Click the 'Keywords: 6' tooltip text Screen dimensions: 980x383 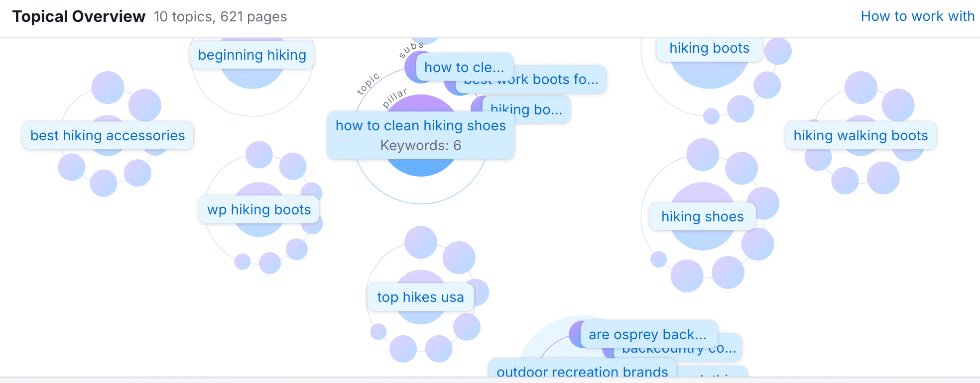point(421,145)
